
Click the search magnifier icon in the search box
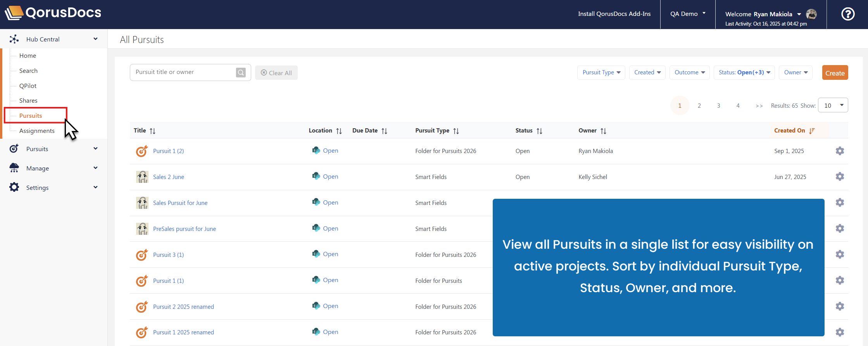[241, 72]
